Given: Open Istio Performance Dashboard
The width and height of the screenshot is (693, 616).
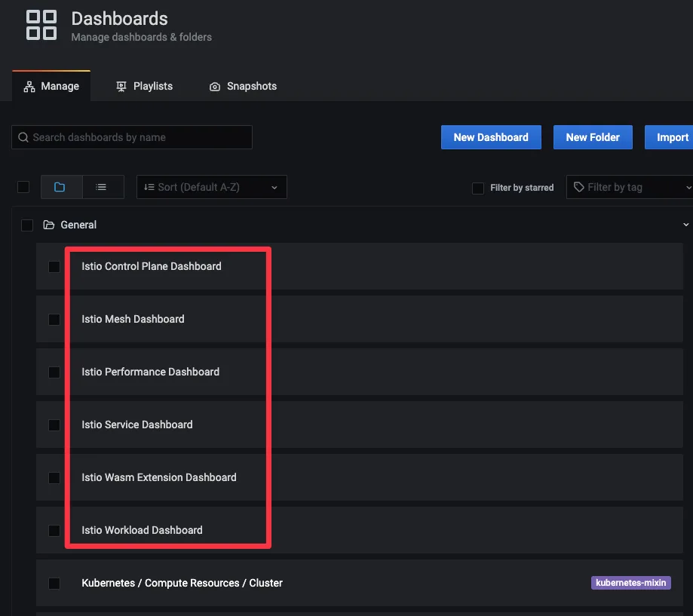Looking at the screenshot, I should (x=150, y=372).
